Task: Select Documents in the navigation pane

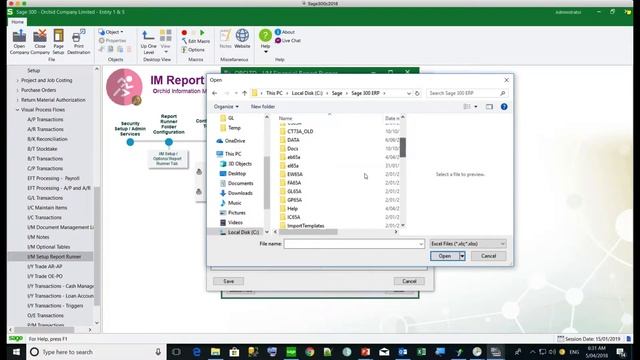Action: [236, 183]
